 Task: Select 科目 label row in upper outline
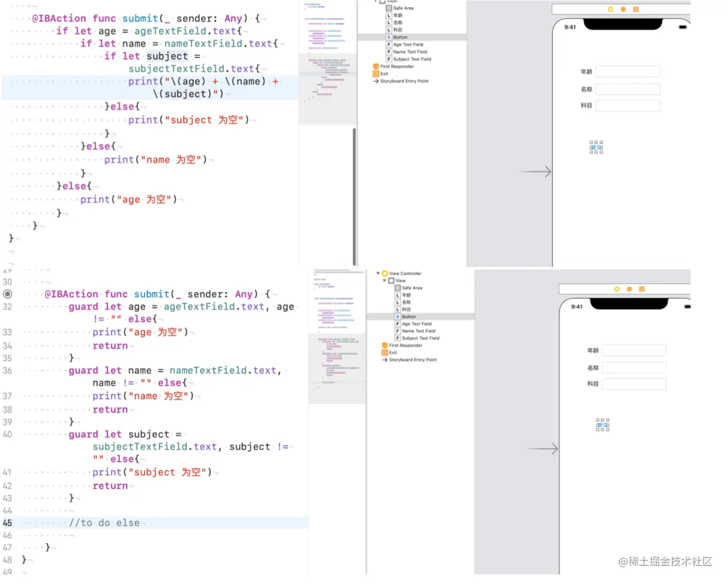(395, 30)
